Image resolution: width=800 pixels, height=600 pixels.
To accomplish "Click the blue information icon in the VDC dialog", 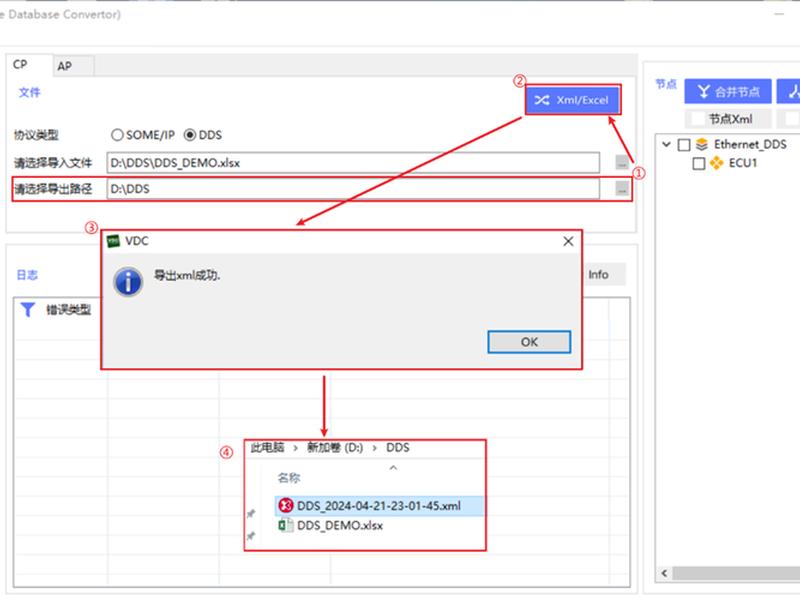I will pos(128,281).
